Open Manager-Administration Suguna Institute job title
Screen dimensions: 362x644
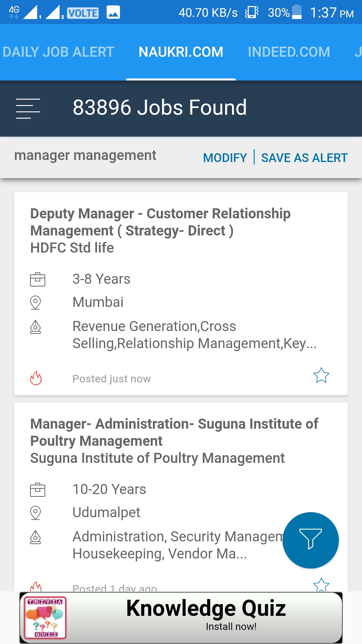coord(174,432)
